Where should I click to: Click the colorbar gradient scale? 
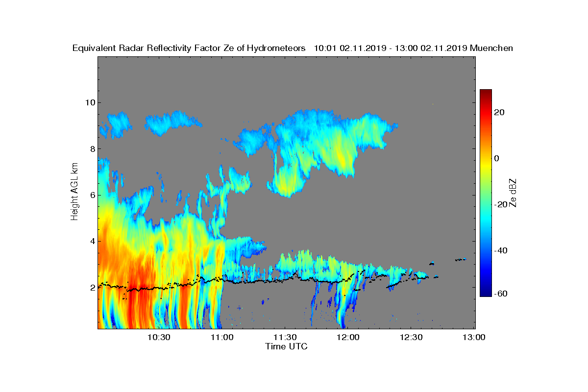[486, 193]
